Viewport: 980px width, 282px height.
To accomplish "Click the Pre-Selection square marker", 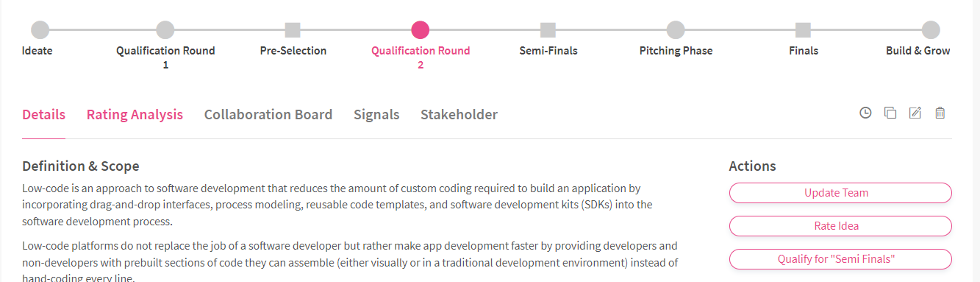I will point(293,30).
